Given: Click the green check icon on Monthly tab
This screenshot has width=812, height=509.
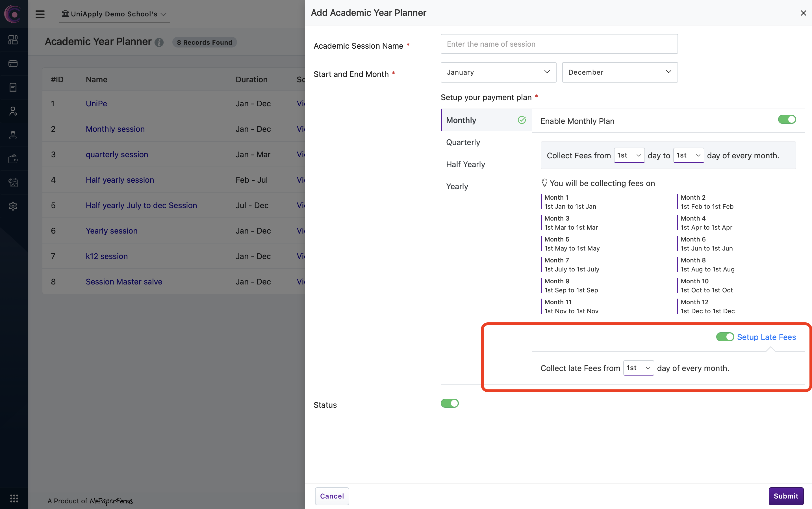Looking at the screenshot, I should (522, 120).
